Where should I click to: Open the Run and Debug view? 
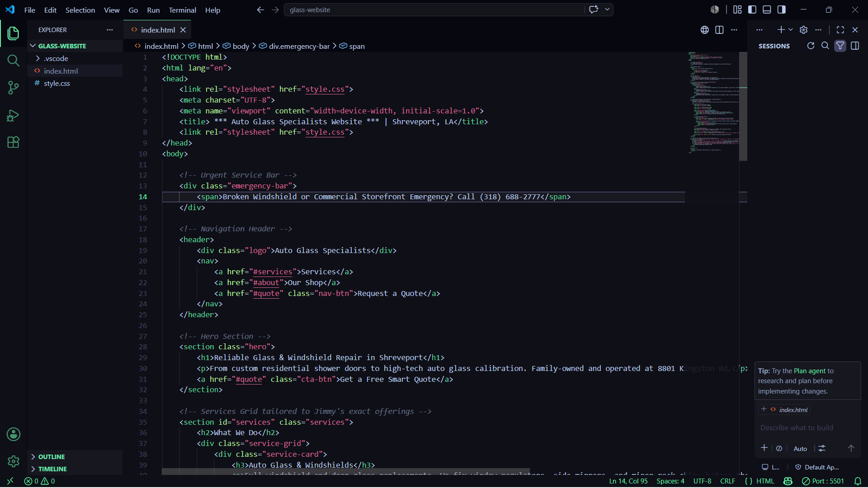click(14, 115)
